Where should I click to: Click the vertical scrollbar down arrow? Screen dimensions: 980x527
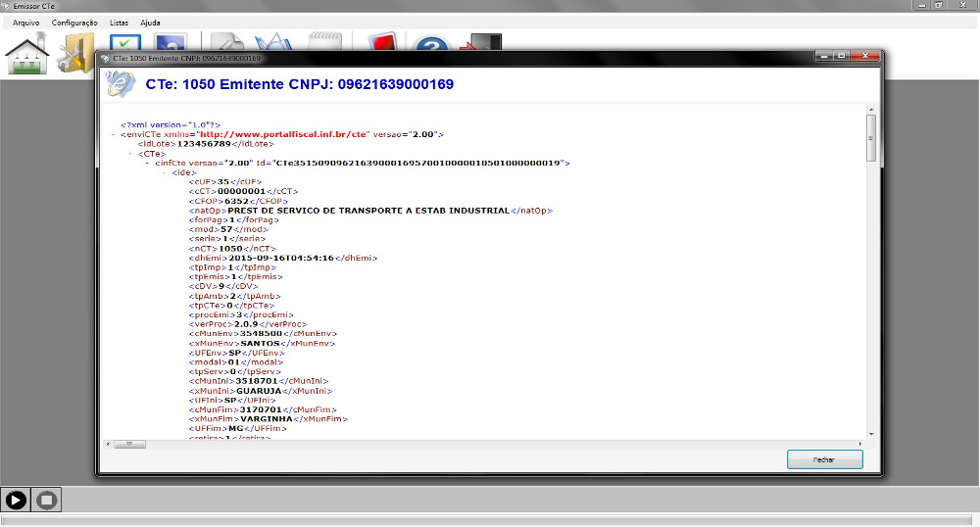point(870,433)
